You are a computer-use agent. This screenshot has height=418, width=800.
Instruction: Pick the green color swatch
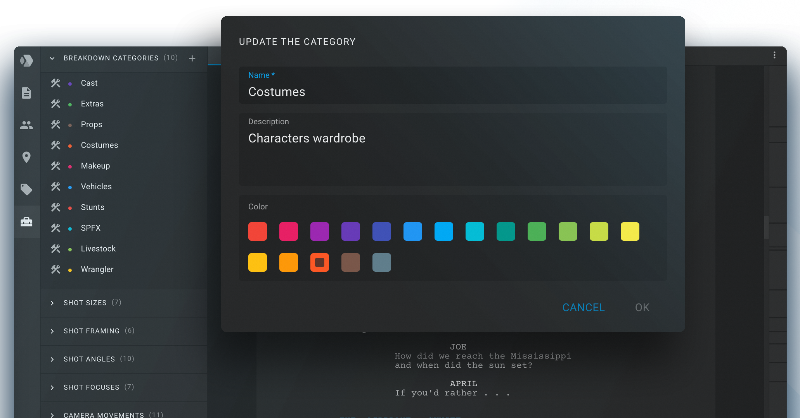[x=537, y=231]
